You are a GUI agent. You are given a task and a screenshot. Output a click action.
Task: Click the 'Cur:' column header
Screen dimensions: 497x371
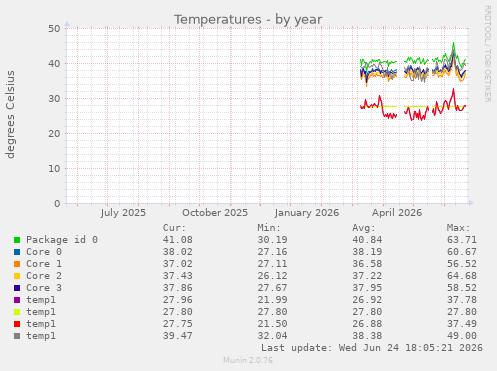(174, 228)
